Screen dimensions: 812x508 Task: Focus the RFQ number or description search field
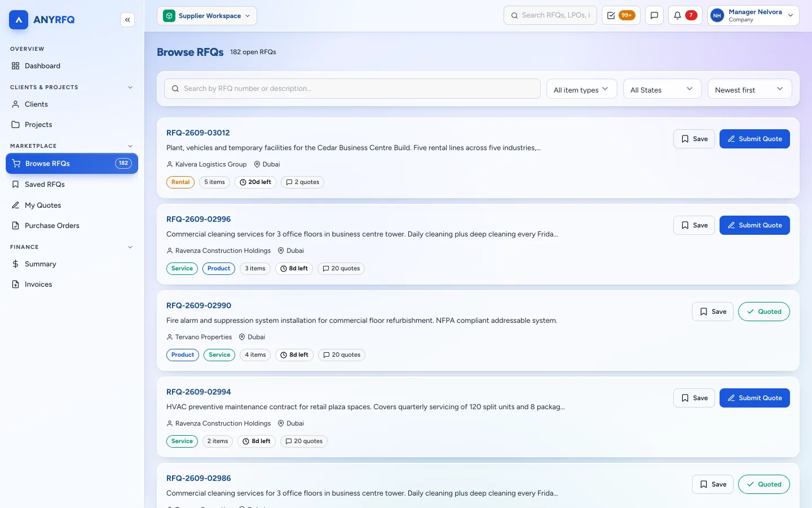coord(352,89)
